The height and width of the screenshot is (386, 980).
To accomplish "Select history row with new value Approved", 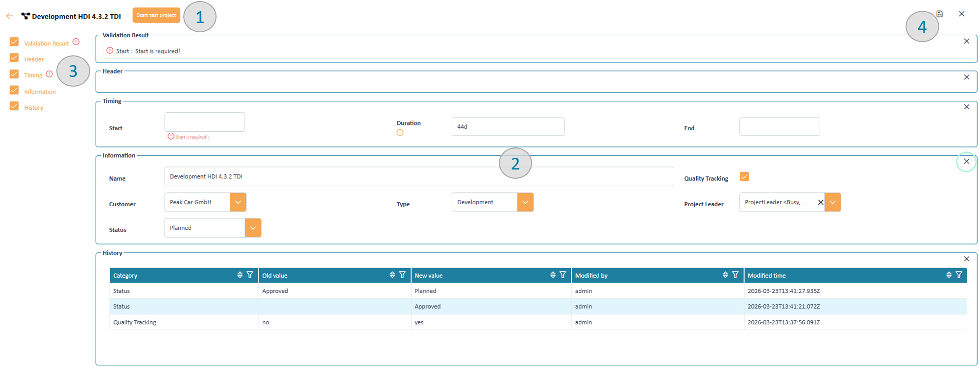I will coord(538,307).
